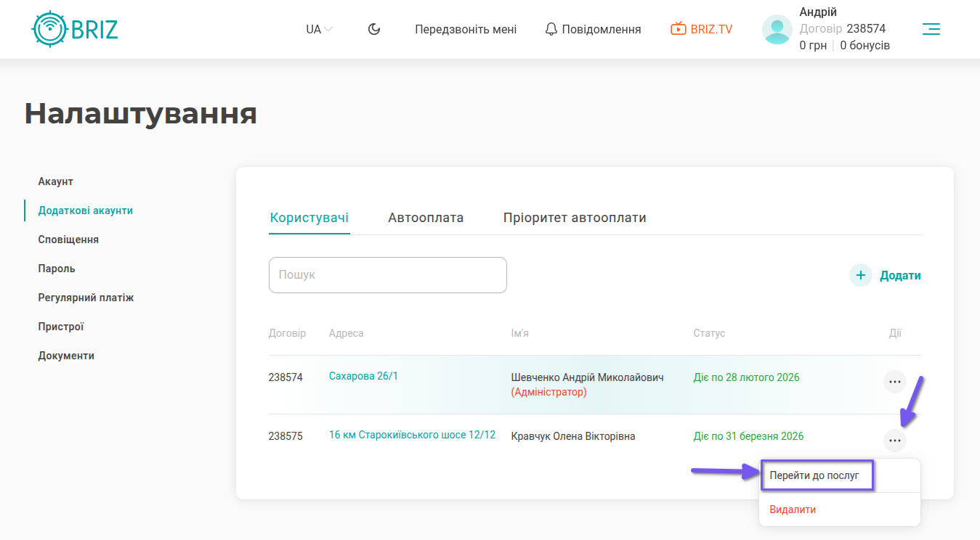
Task: Open the hamburger menu icon
Action: (931, 29)
